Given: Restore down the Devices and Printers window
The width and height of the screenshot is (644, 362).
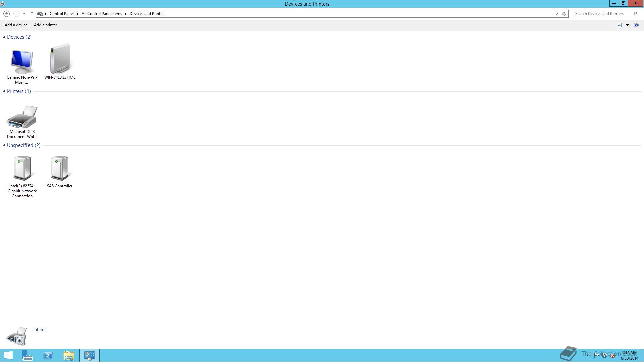Looking at the screenshot, I should 623,3.
